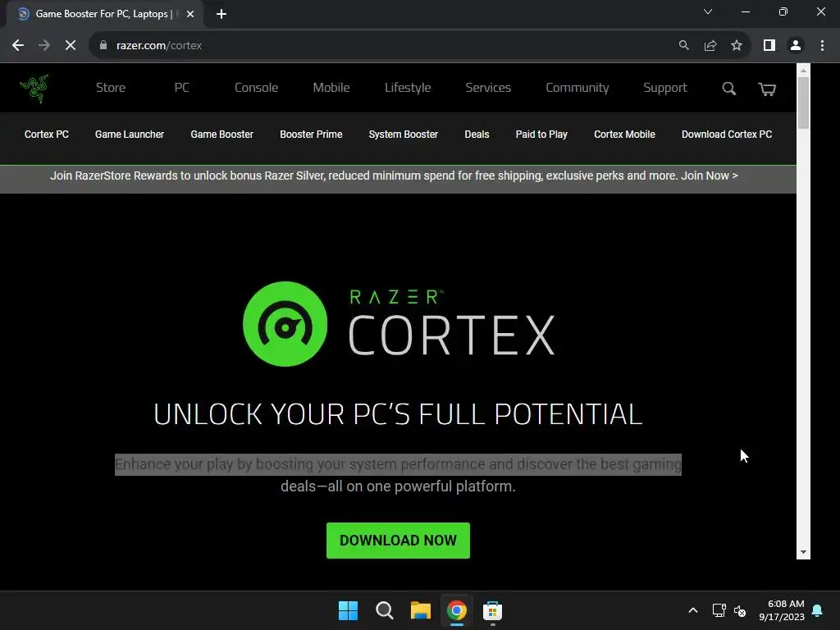Open the Support menu
The width and height of the screenshot is (840, 630).
tap(664, 88)
